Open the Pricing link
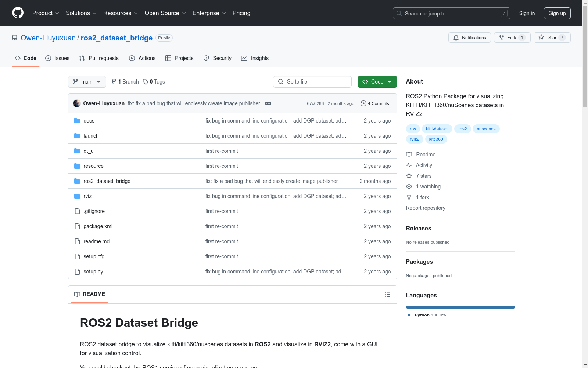Screen dimensions: 588x368 tap(241, 13)
